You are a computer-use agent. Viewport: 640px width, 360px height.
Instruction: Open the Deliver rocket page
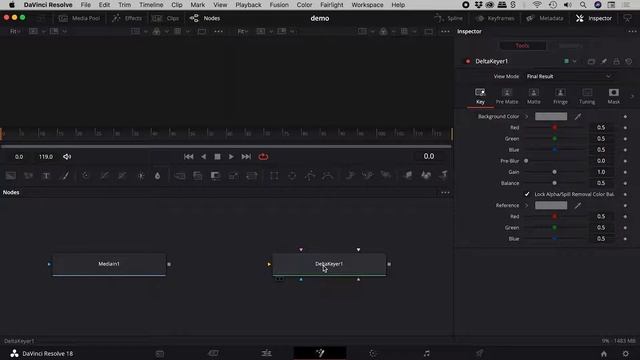tap(479, 353)
